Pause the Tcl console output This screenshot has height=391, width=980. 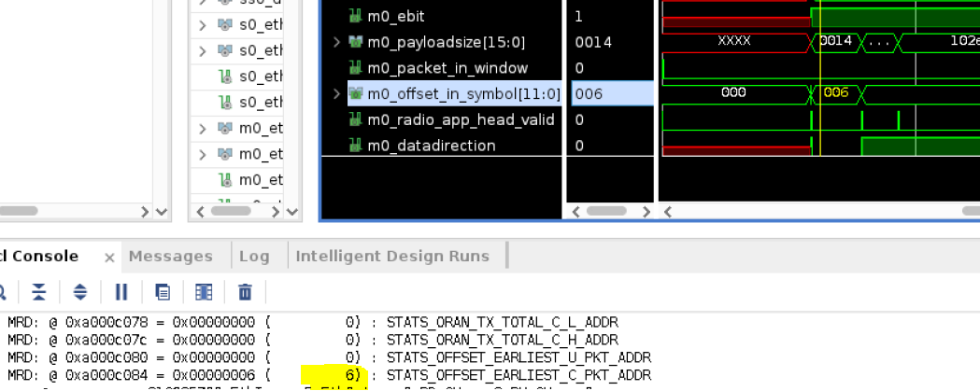(x=121, y=292)
